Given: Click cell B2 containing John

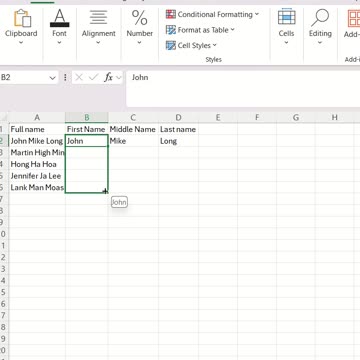Looking at the screenshot, I should click(x=87, y=141).
